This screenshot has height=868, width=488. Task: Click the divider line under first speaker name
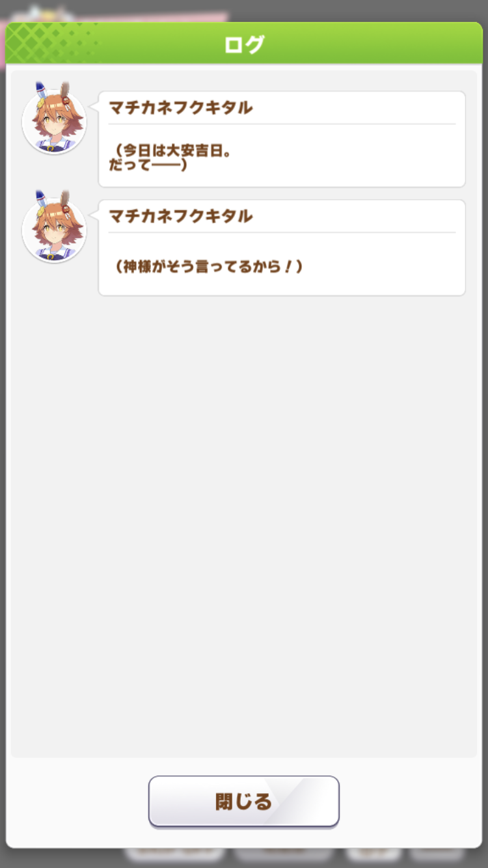pos(282,124)
